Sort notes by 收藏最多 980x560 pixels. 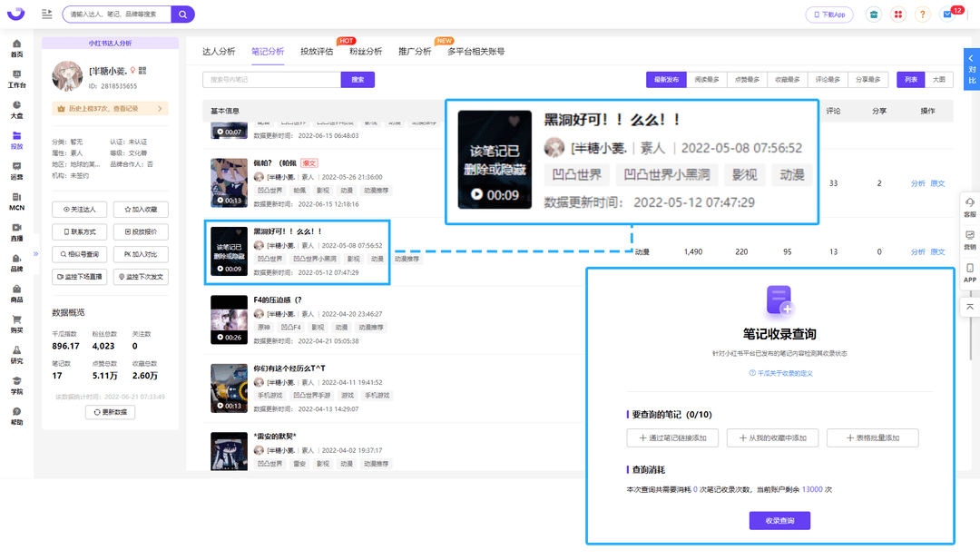tap(788, 79)
